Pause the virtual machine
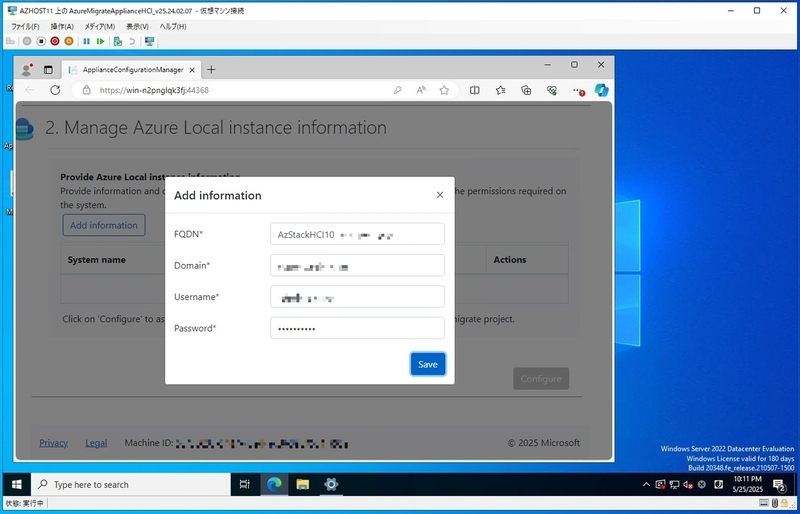800x514 pixels. tap(87, 41)
